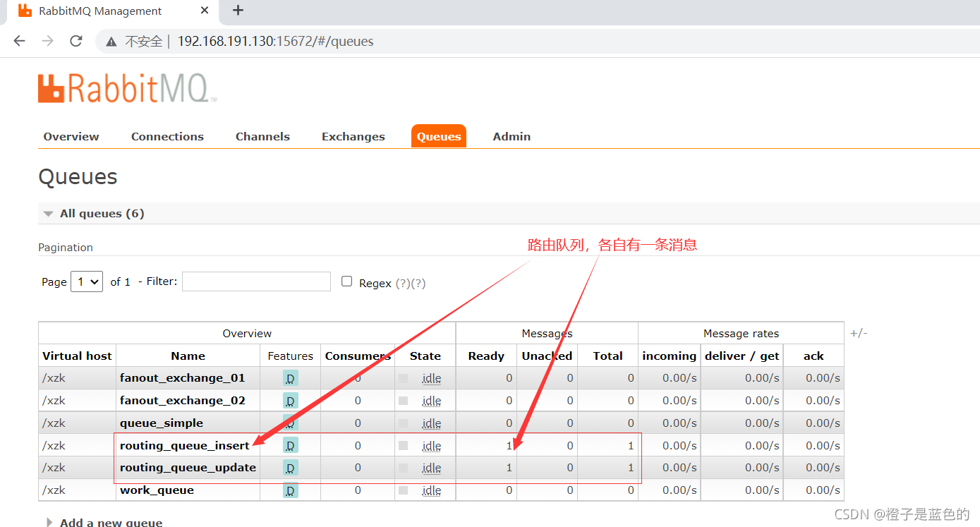980x527 pixels.
Task: Click the RabbitMQ logo
Action: pos(127,88)
